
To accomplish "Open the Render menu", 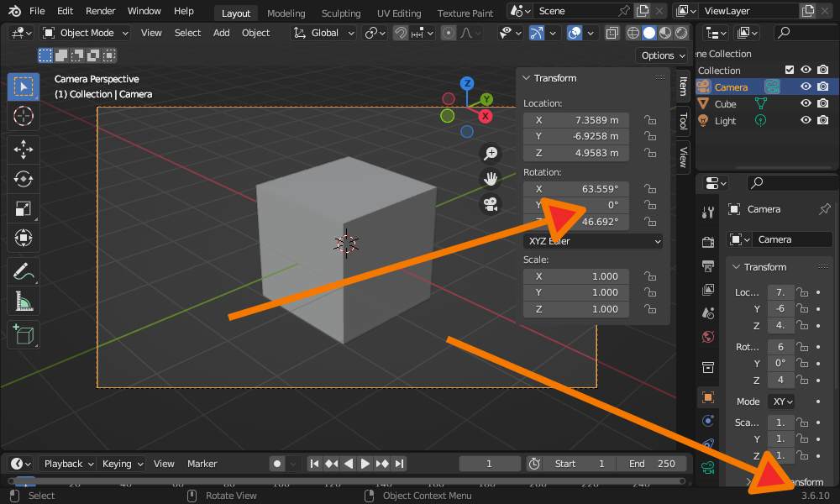I will pos(100,11).
